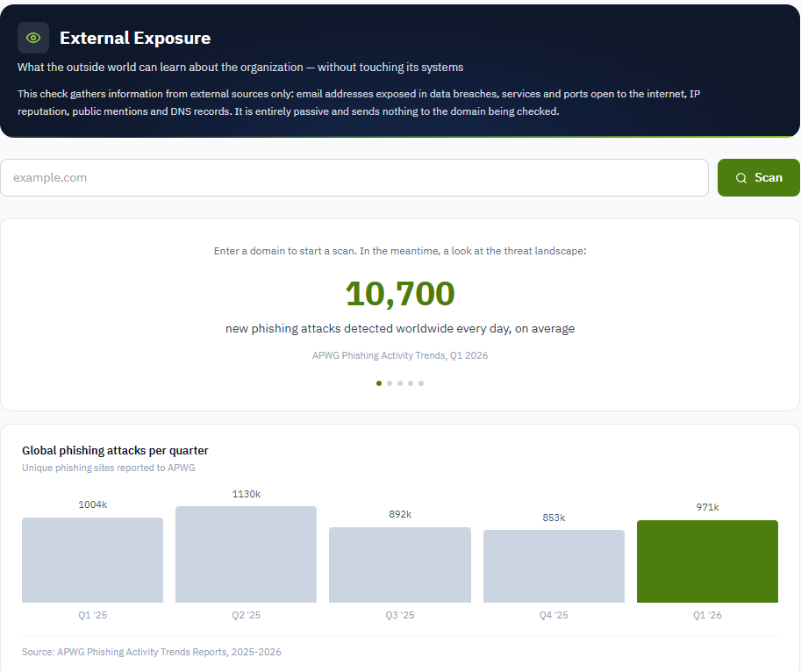Start a scan with the Scan button
This screenshot has width=801, height=672.
coord(759,178)
